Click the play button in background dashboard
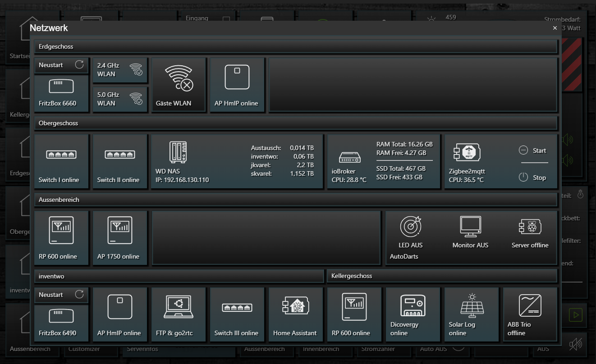The width and height of the screenshot is (596, 364). 575,315
